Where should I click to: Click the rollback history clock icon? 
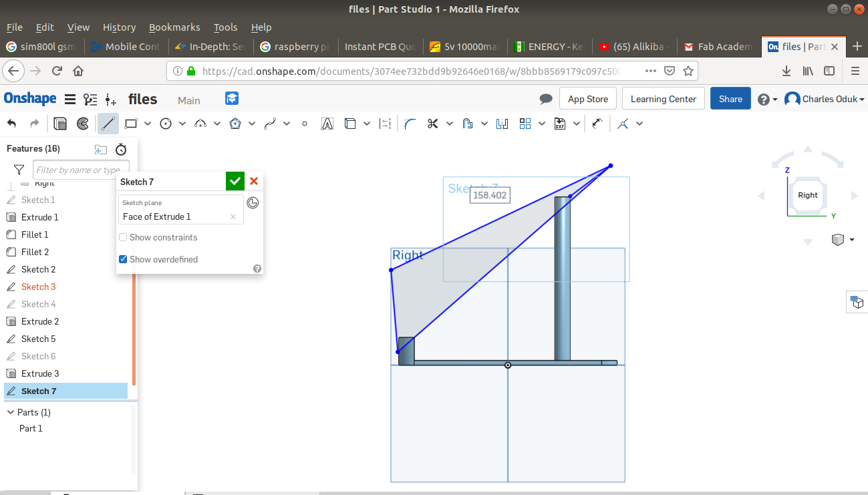[253, 203]
